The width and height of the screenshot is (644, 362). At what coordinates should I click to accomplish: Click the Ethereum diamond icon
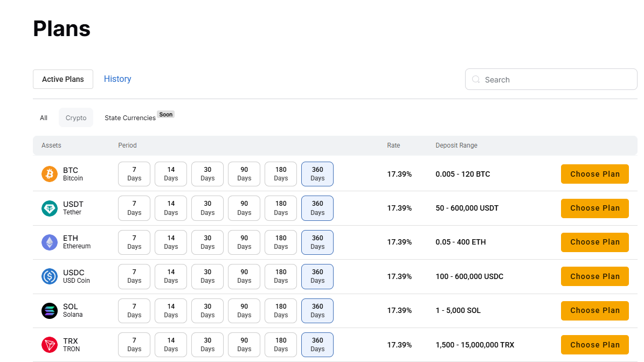coord(50,242)
